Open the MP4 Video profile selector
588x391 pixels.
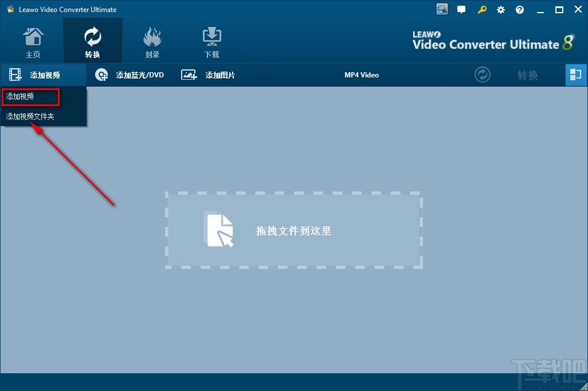tap(362, 75)
